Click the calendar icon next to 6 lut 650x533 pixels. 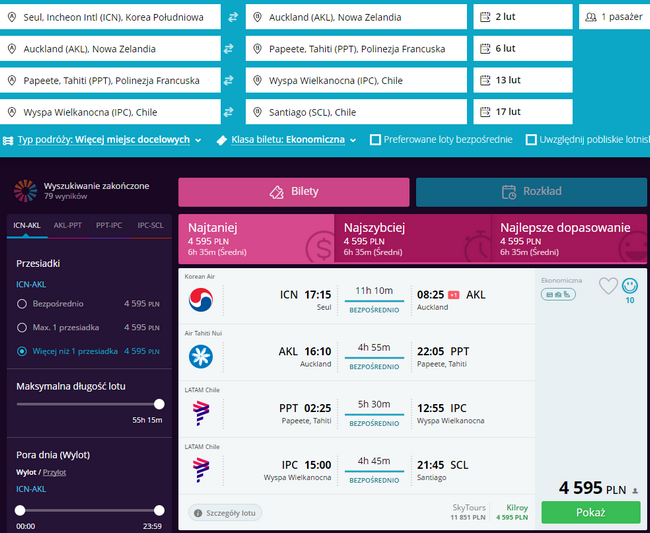[485, 48]
